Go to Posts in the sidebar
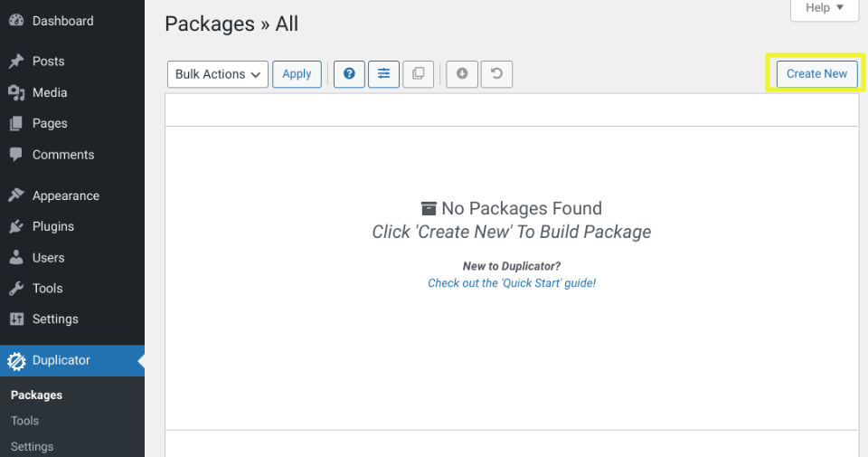The height and width of the screenshot is (457, 868). [48, 61]
